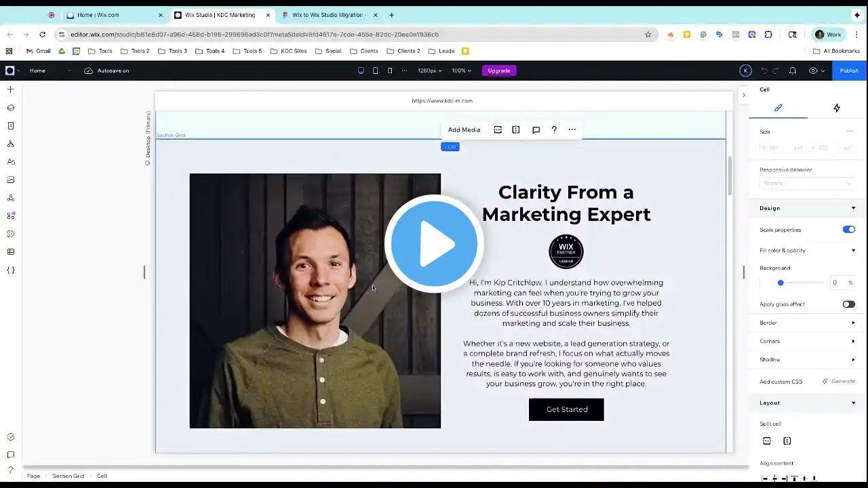Click the purple Upgrade button

click(499, 70)
